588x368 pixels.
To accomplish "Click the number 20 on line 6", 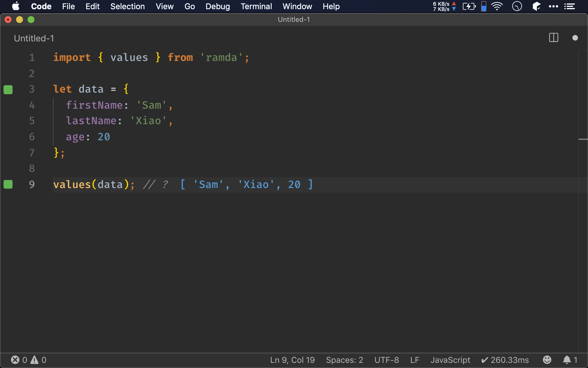I will point(104,137).
